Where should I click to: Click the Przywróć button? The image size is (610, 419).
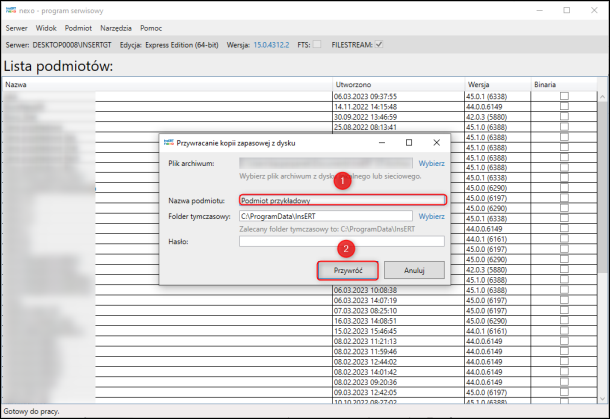click(348, 270)
